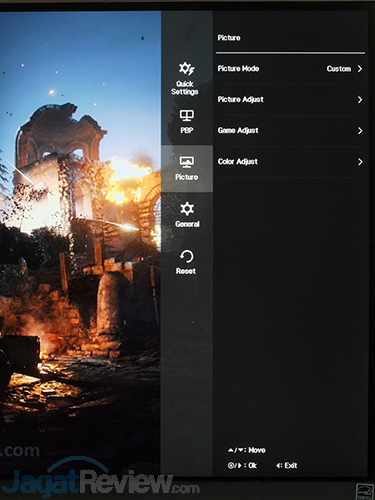
Task: Click the Quick Settings label
Action: [185, 88]
